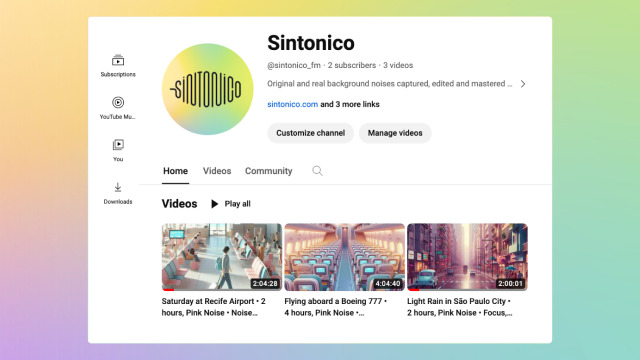The image size is (640, 360).
Task: Open Subscriptions from the sidebar
Action: point(118,66)
